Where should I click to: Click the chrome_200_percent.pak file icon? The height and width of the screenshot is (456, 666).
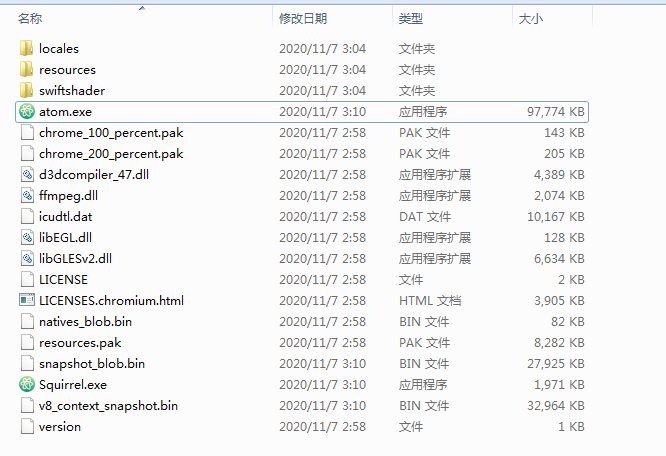coord(27,154)
